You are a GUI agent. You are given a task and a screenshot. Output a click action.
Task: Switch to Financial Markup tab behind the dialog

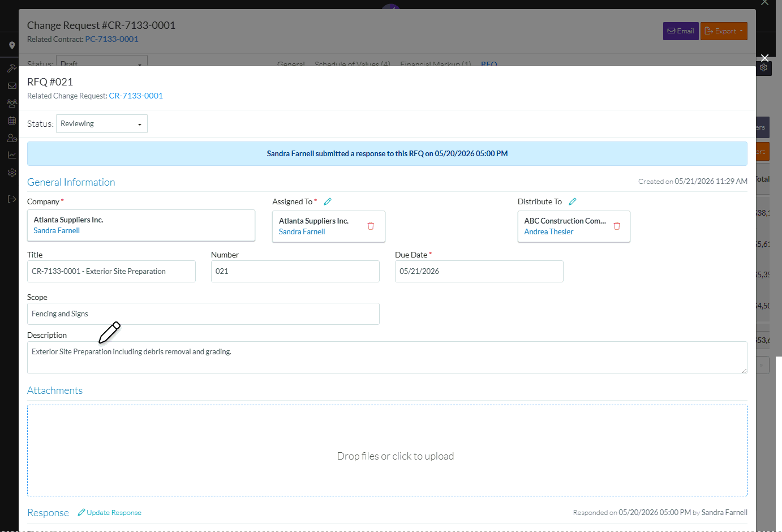436,63
